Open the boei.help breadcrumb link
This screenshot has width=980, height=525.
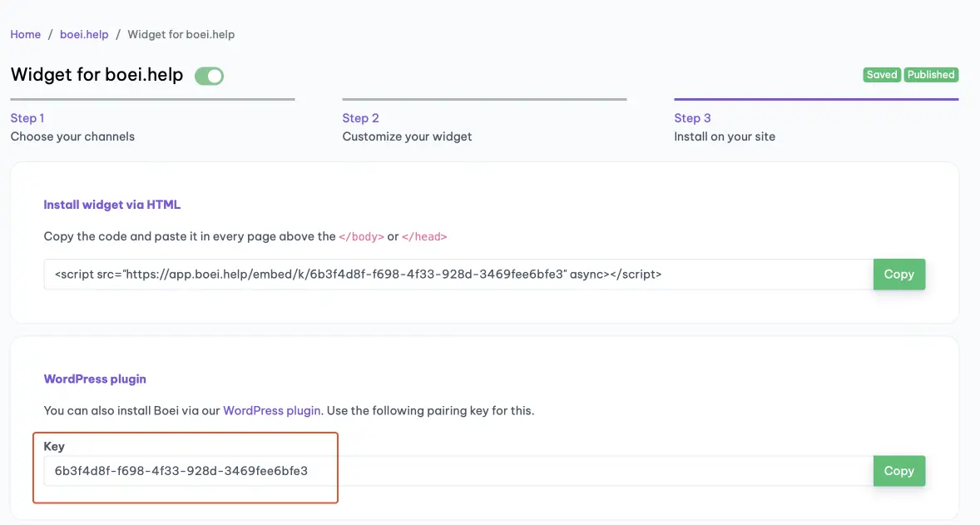(x=84, y=34)
